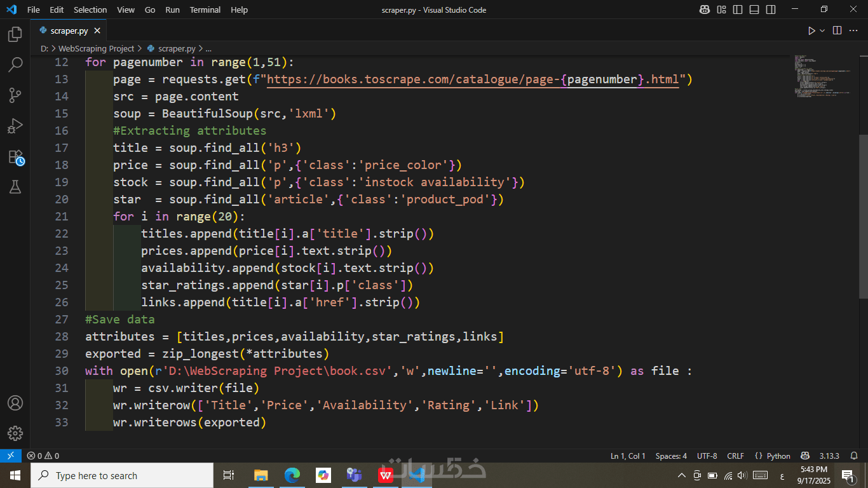Open the editor More Actions ellipsis

853,30
